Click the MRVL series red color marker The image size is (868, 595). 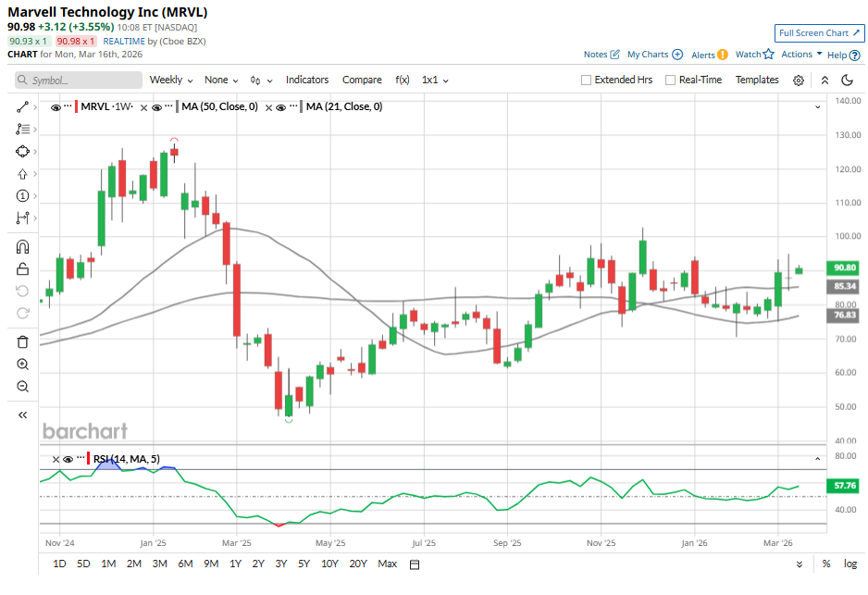77,106
